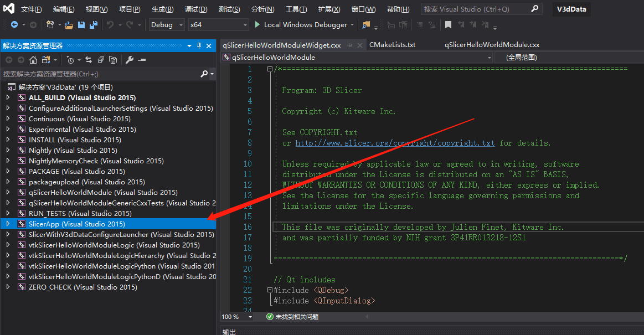Start Local Windows Debugger with green arrow
Viewport: 644px width, 335px height.
257,24
